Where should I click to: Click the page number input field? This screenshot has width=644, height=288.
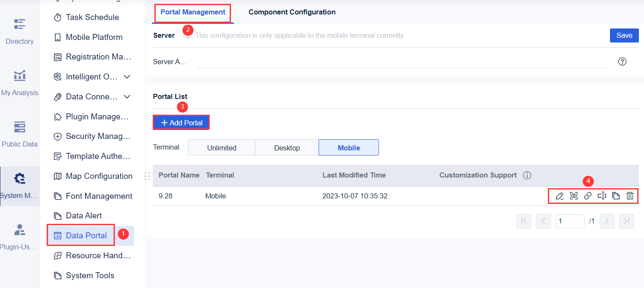[x=570, y=221]
